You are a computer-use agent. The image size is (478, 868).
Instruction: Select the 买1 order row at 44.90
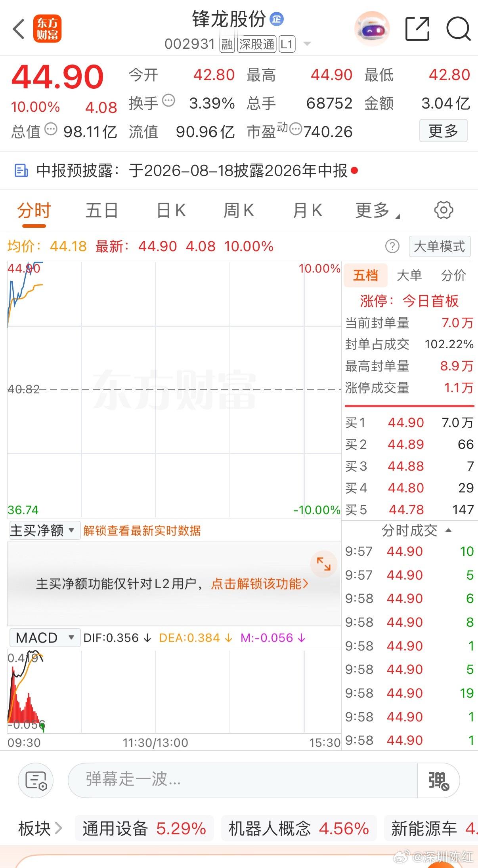(409, 423)
